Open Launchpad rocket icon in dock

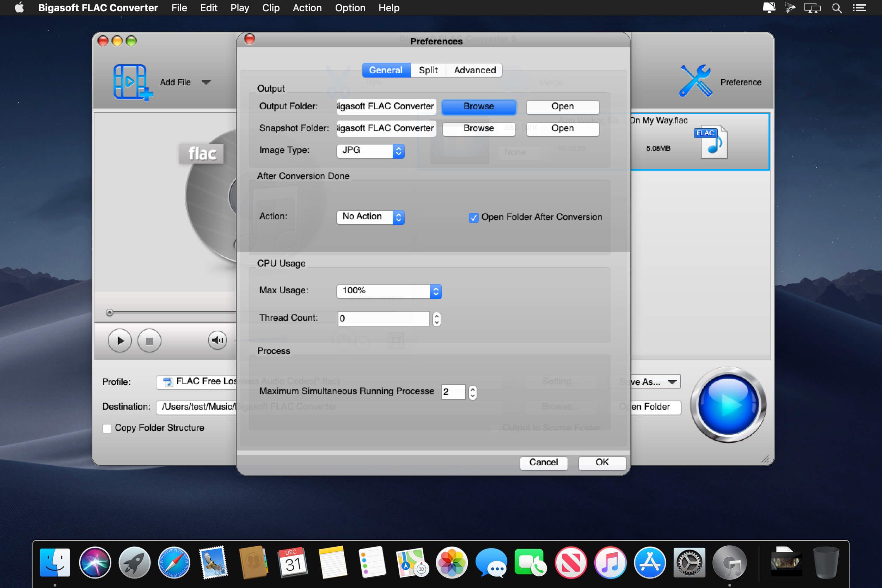[135, 562]
